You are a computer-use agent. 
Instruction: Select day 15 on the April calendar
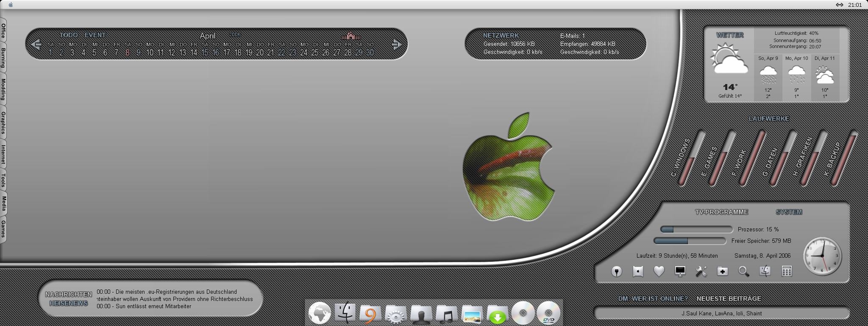pyautogui.click(x=205, y=53)
